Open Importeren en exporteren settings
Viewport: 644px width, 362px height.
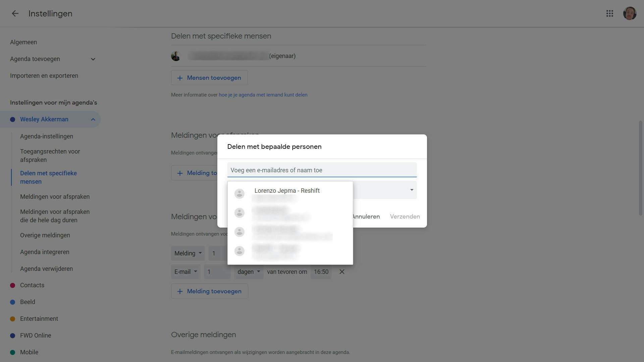(44, 76)
